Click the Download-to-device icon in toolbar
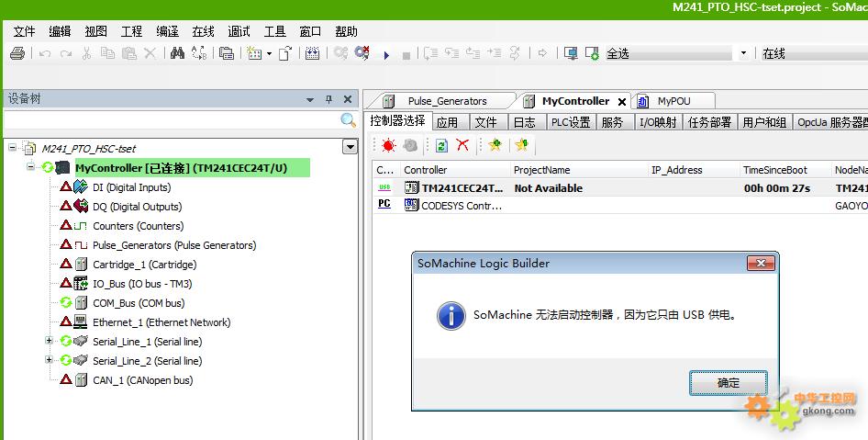This screenshot has height=440, width=868. pyautogui.click(x=313, y=53)
